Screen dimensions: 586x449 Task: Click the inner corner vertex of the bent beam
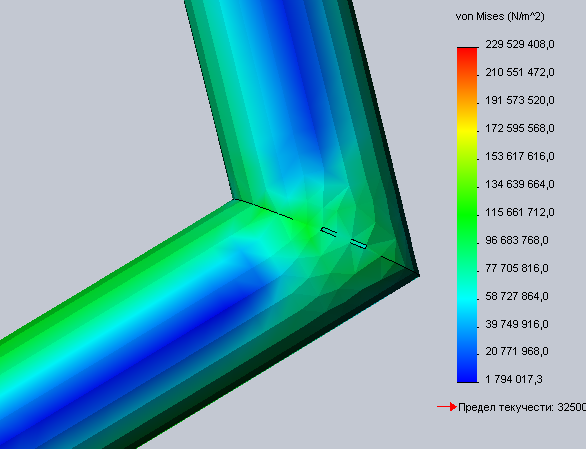(234, 200)
